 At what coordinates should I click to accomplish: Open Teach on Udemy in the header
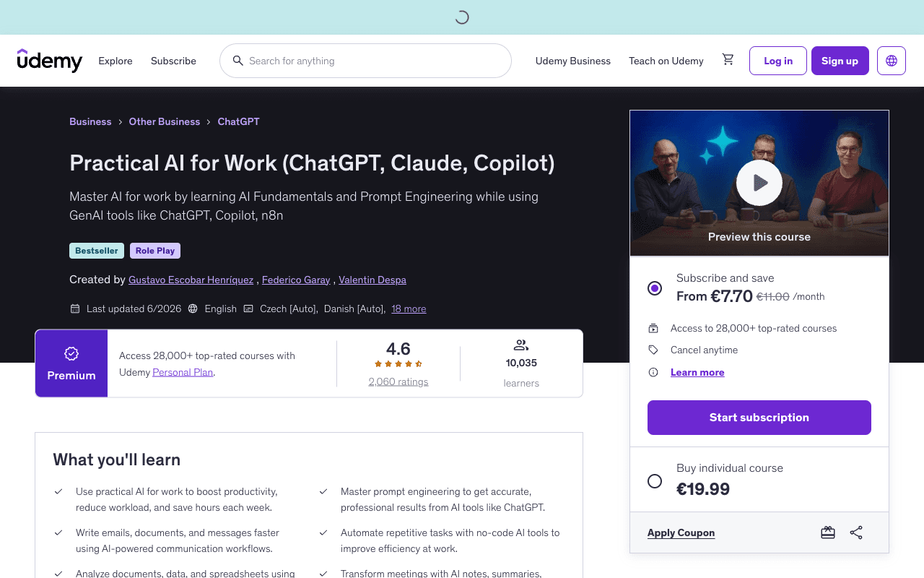coord(666,61)
